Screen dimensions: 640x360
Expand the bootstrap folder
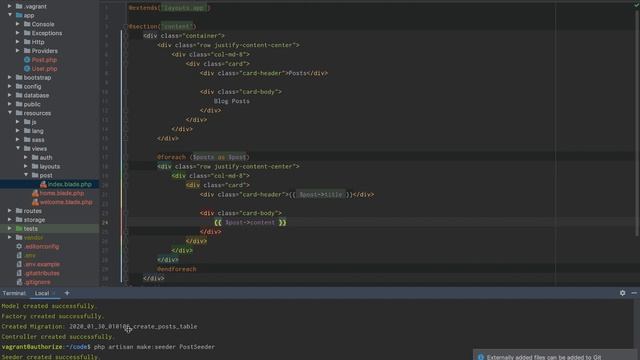pyautogui.click(x=10, y=77)
